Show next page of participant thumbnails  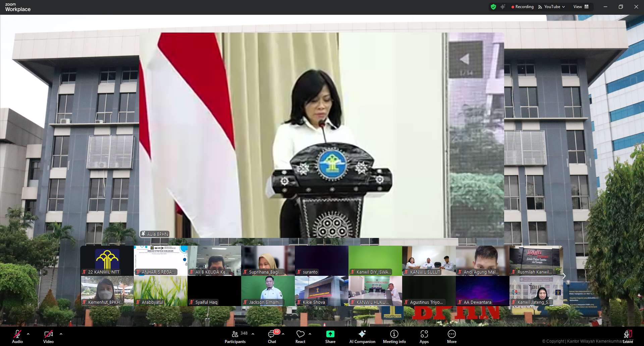[x=564, y=276]
